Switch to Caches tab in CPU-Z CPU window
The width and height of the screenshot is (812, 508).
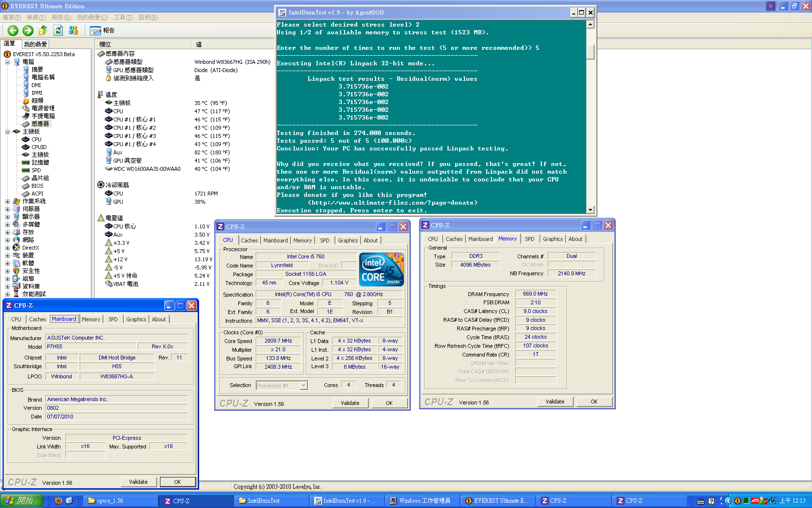(x=249, y=240)
